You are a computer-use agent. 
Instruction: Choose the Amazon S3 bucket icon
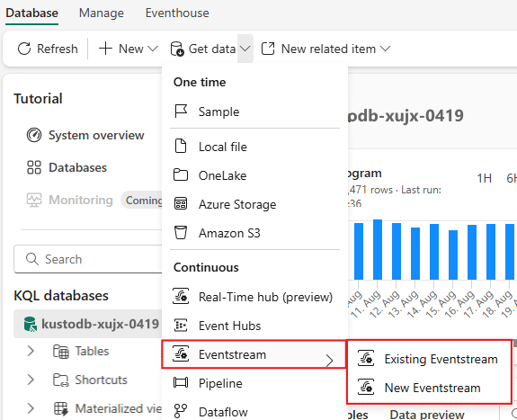click(x=181, y=233)
